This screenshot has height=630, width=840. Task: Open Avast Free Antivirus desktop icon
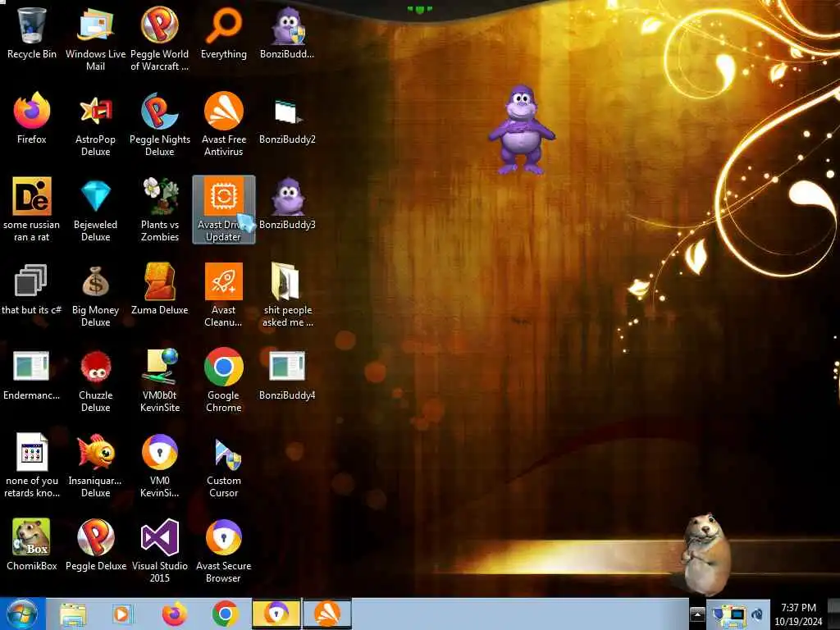tap(224, 123)
